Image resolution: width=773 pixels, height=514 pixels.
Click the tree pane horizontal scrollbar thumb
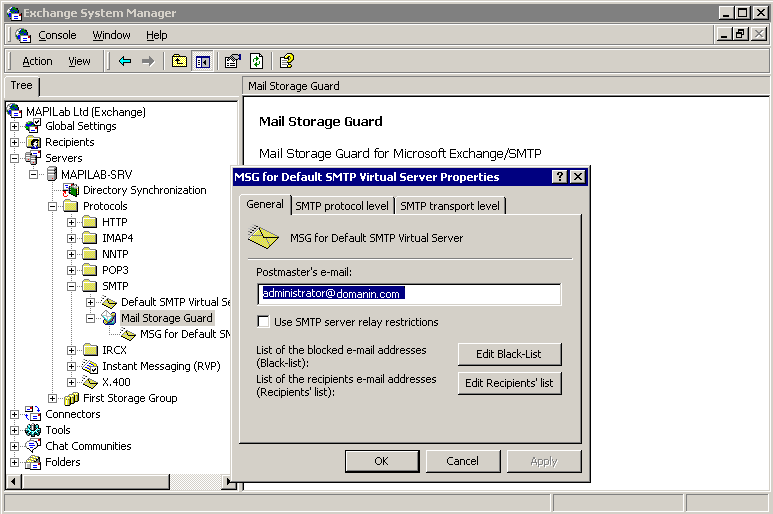[96, 481]
